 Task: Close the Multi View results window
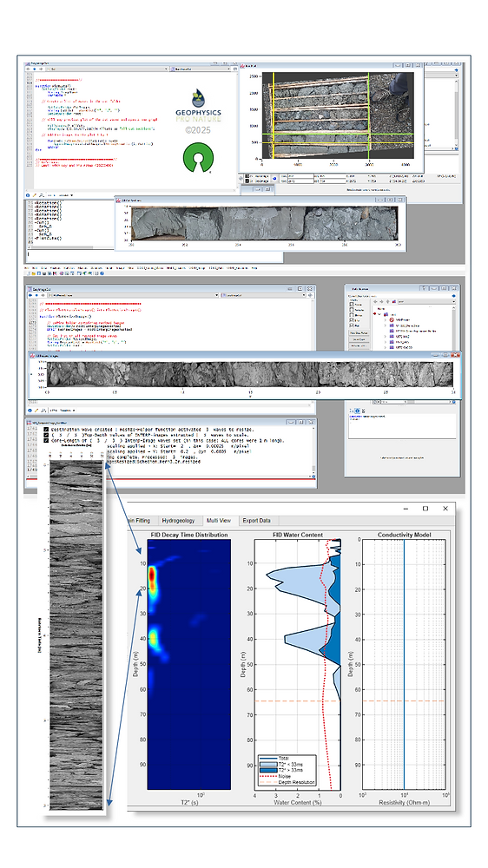click(x=445, y=508)
